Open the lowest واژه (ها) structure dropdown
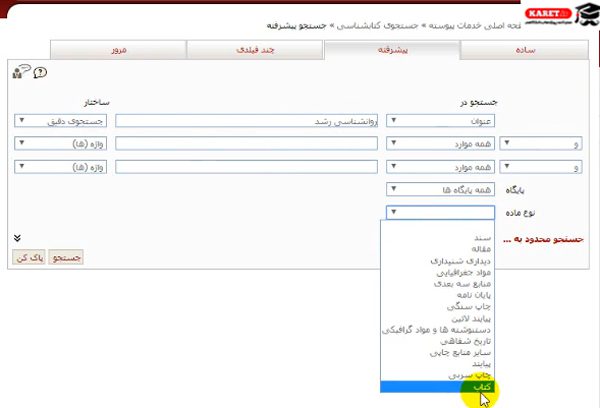The image size is (600, 408). coord(60,167)
